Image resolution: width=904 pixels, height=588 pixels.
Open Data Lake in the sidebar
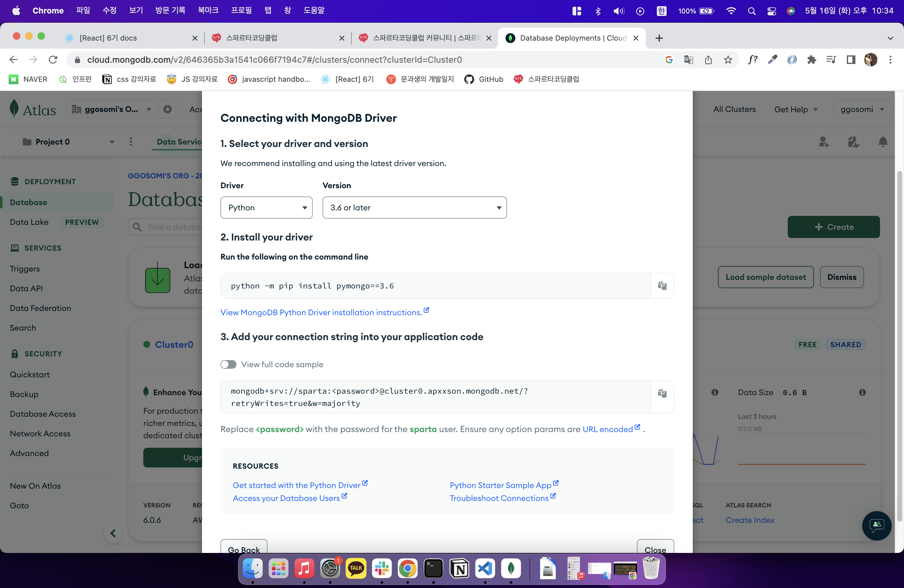(x=29, y=222)
